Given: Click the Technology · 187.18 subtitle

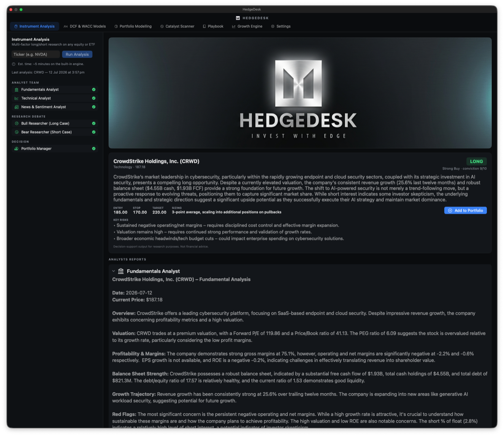Looking at the screenshot, I should click(x=129, y=167).
